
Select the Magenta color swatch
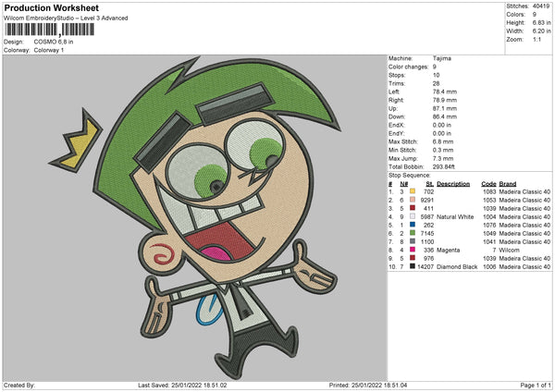[413, 250]
